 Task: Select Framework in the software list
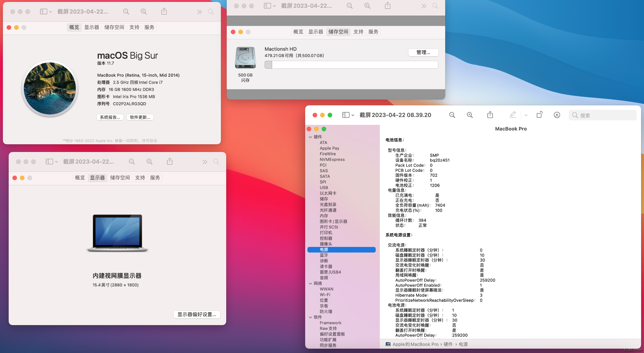point(330,323)
